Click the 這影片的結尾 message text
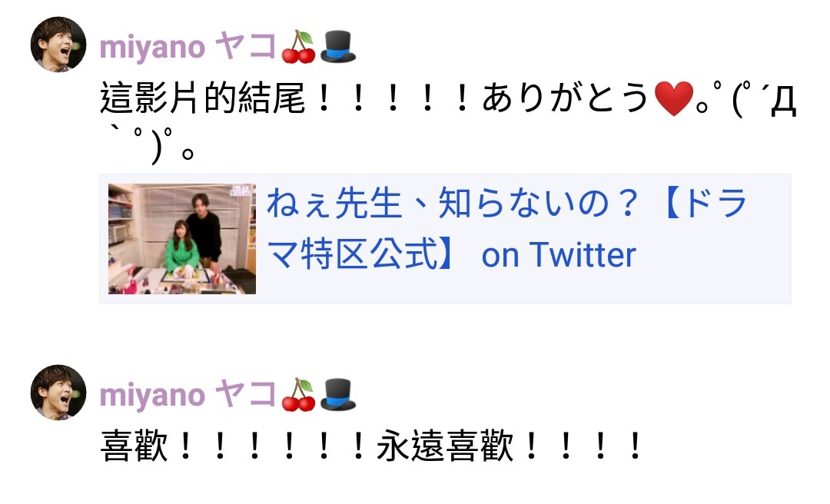Screen dimensions: 830x504 [203, 98]
